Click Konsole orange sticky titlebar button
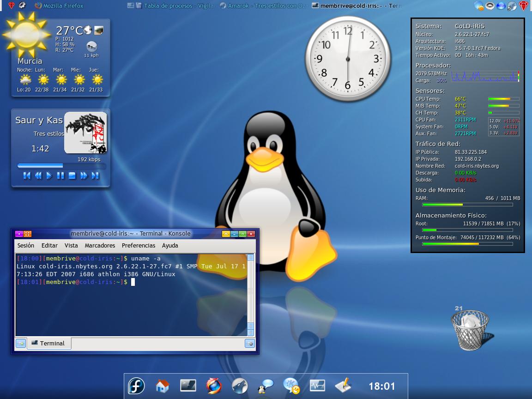 [28, 234]
